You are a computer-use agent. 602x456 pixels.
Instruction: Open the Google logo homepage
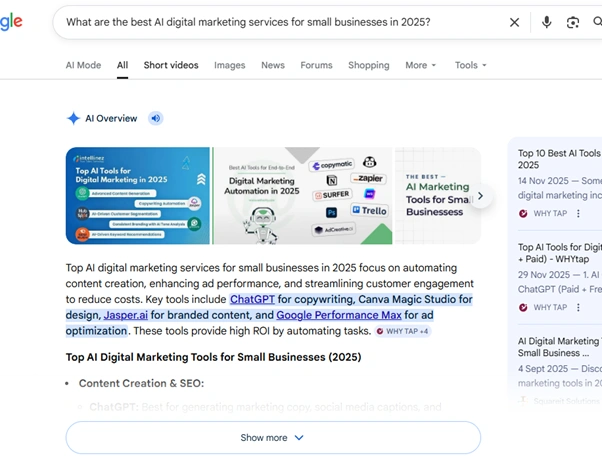tap(10, 22)
